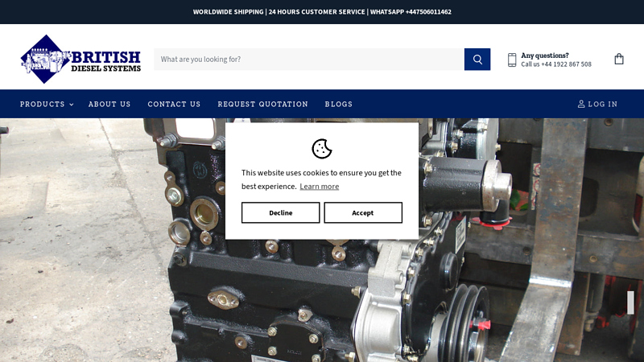Click the worldwide shipping announcement bar
Screen dimensions: 644x362
coord(322,12)
